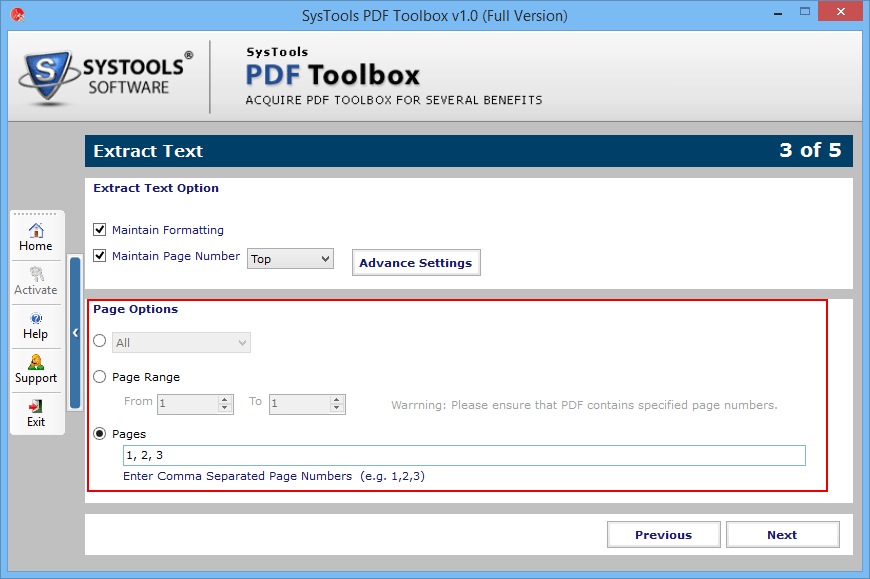Image resolution: width=870 pixels, height=579 pixels.
Task: Select the Pages radio button
Action: (100, 434)
